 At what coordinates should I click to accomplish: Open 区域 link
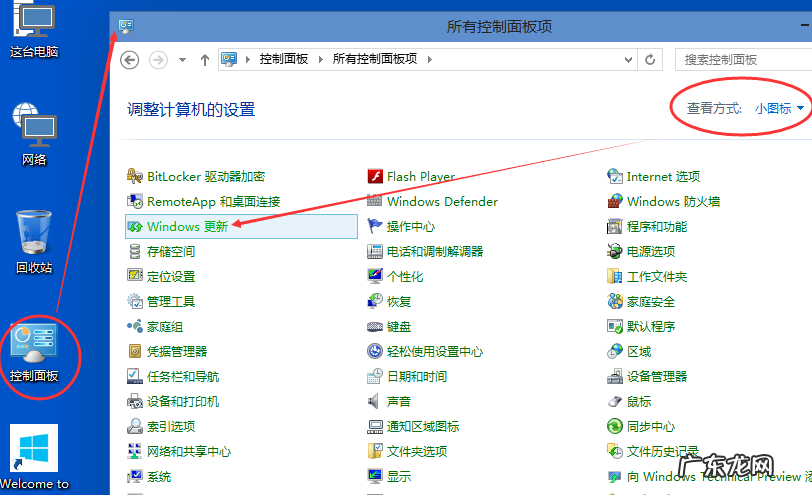click(x=639, y=352)
